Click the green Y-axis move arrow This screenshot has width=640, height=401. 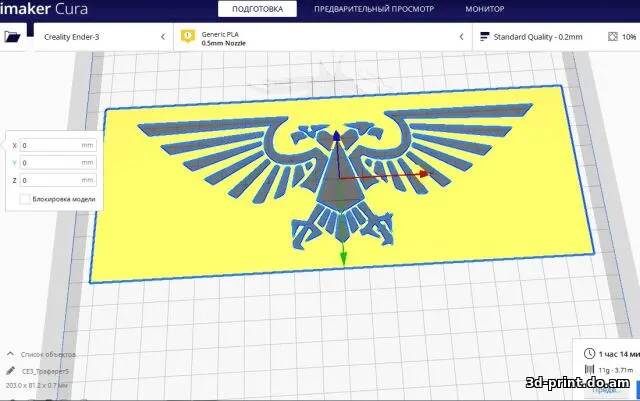tap(343, 258)
